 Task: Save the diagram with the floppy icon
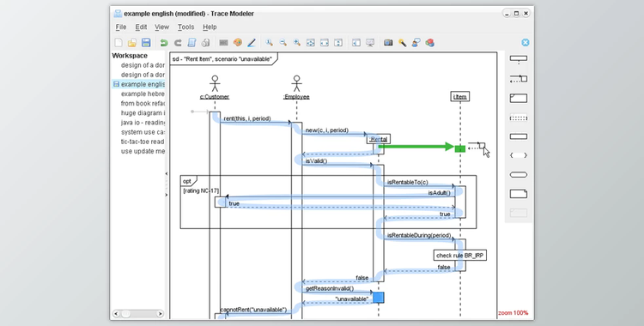146,43
